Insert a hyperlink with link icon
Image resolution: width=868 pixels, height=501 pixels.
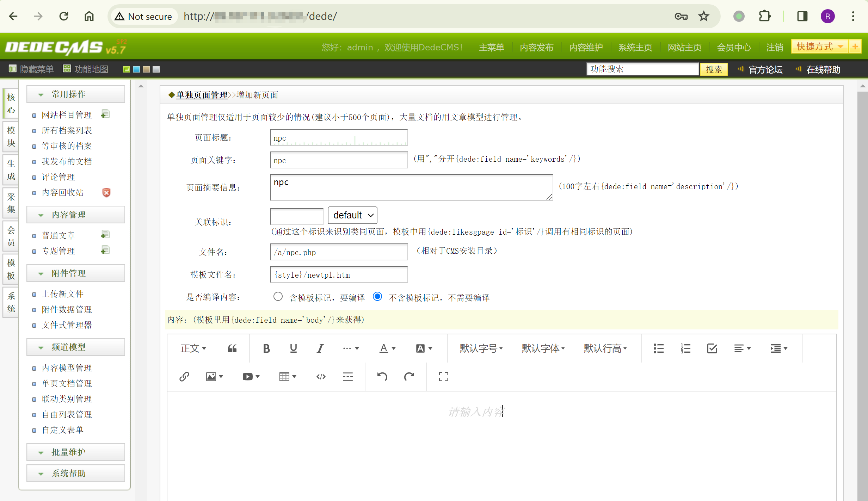coord(184,377)
